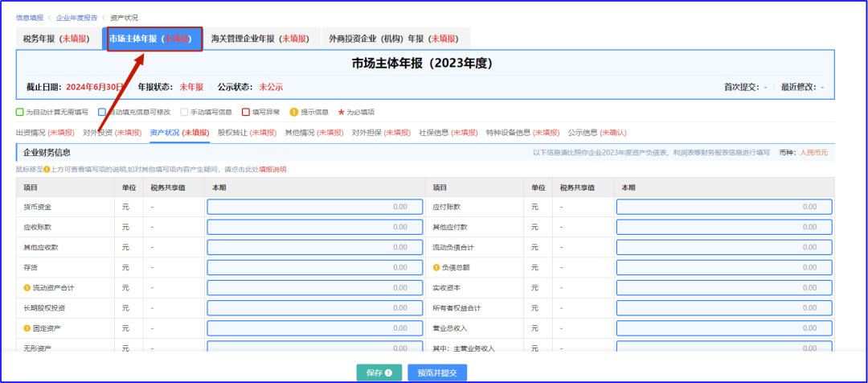Screen dimensions: 868x383
Task: Click the info icon beside 负债总额
Action: coord(436,267)
